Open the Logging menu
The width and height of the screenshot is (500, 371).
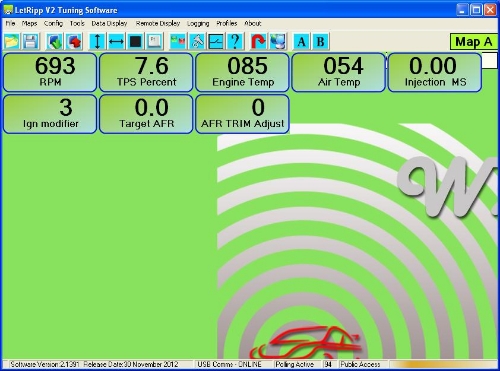coord(198,23)
